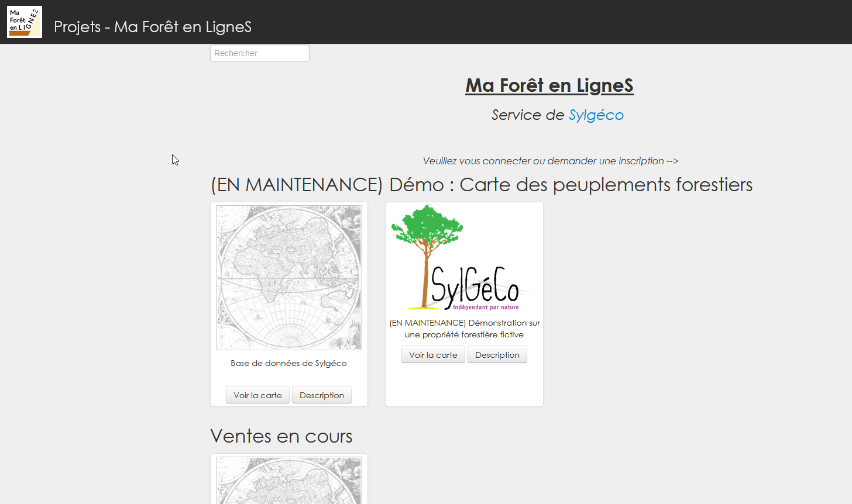
Task: Click the Ma Forêt en LigneS logo icon
Action: coord(25,22)
